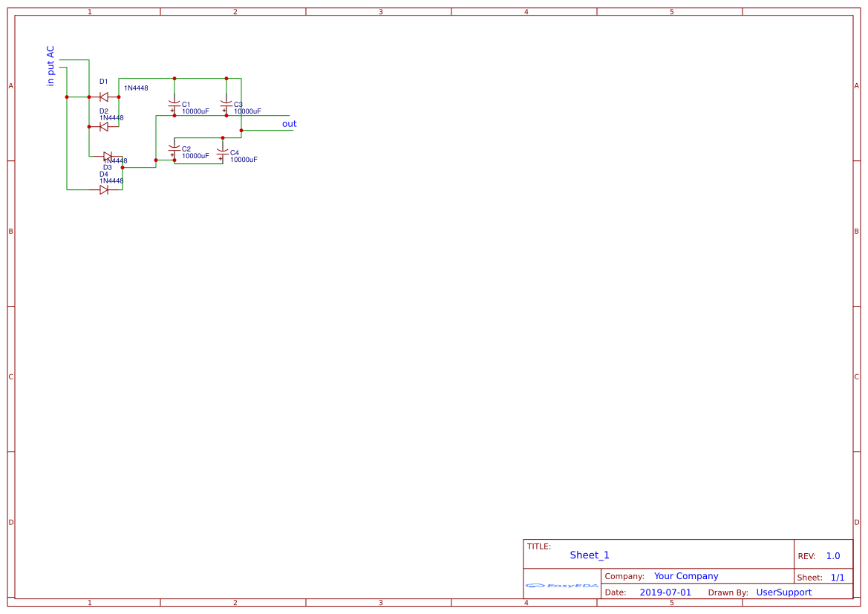Select the D1 diode symbol

(104, 97)
